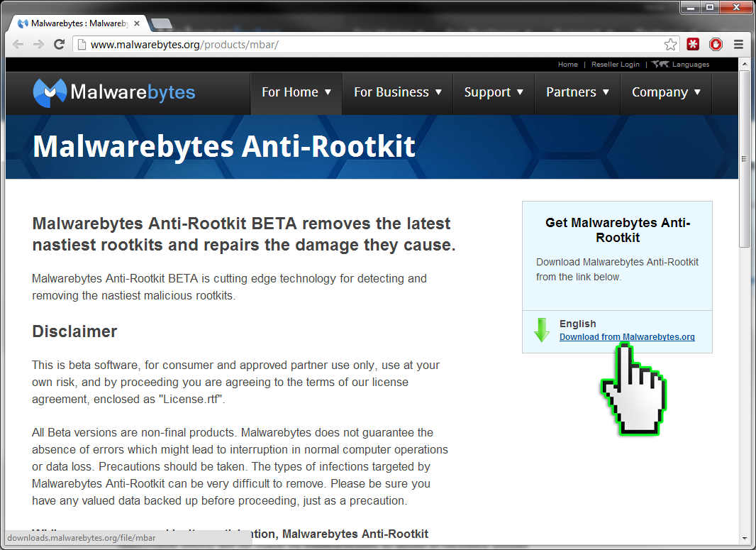Open the Reseller Login link
The width and height of the screenshot is (756, 550).
pyautogui.click(x=615, y=65)
